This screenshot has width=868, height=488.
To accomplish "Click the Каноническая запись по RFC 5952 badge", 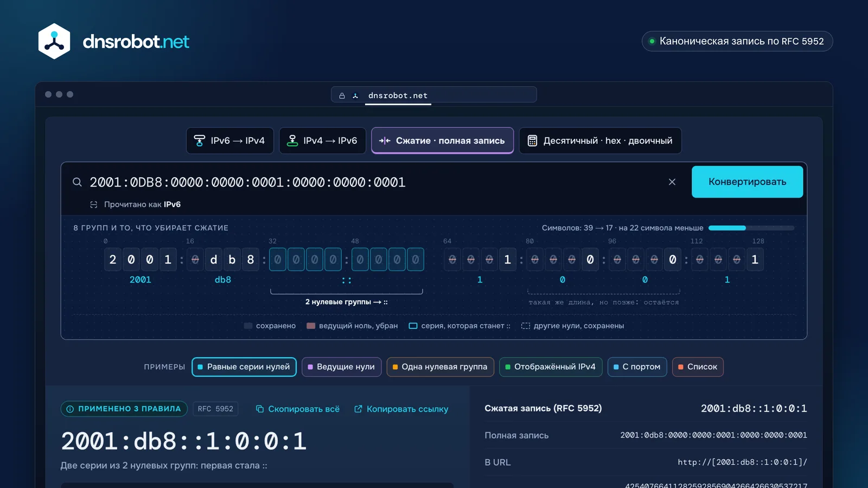I will (x=737, y=41).
